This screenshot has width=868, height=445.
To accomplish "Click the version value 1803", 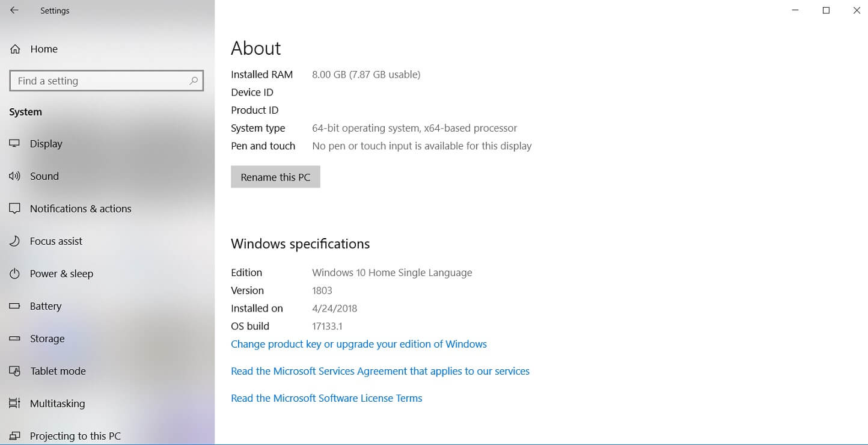I will pyautogui.click(x=322, y=290).
